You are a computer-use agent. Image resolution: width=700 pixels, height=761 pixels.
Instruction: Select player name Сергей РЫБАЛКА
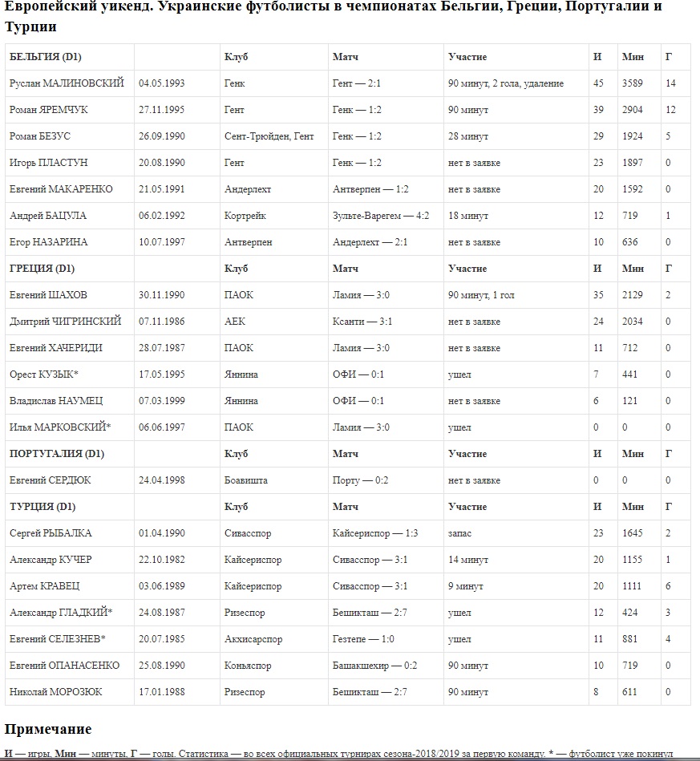[51, 533]
